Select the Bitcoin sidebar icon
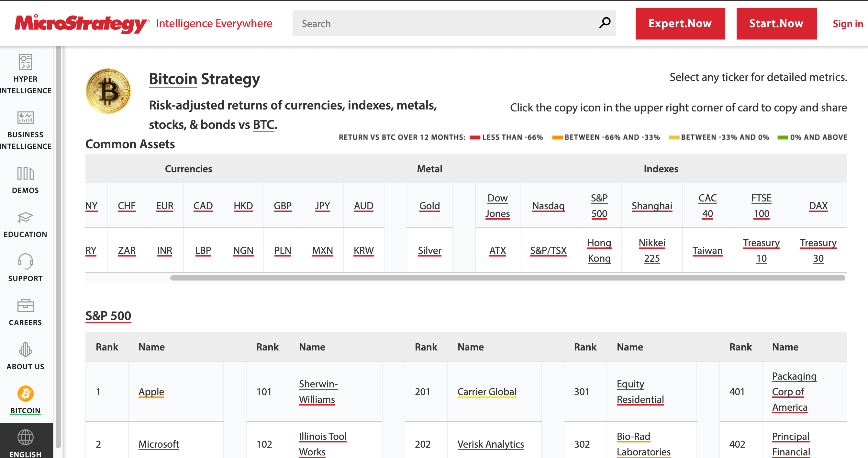Viewport: 868px width, 458px height. 25,394
